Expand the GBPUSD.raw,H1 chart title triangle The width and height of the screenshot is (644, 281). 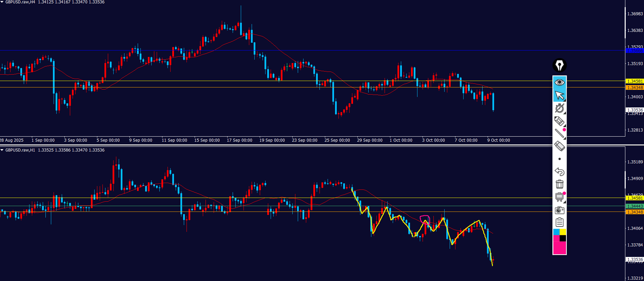click(x=2, y=150)
